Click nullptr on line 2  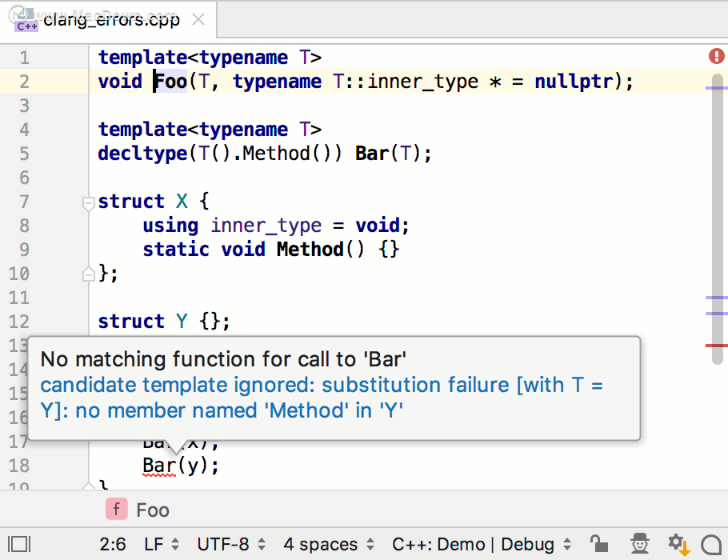click(x=574, y=82)
